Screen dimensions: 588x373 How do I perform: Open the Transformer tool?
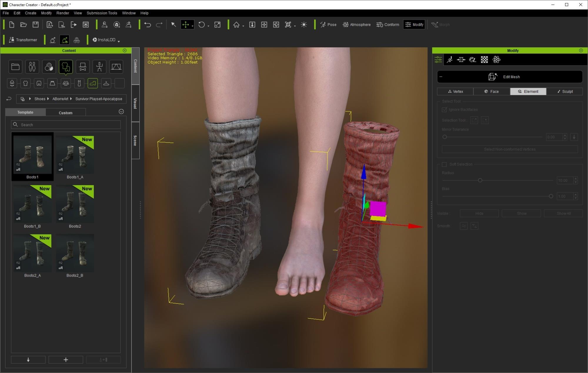coord(23,40)
